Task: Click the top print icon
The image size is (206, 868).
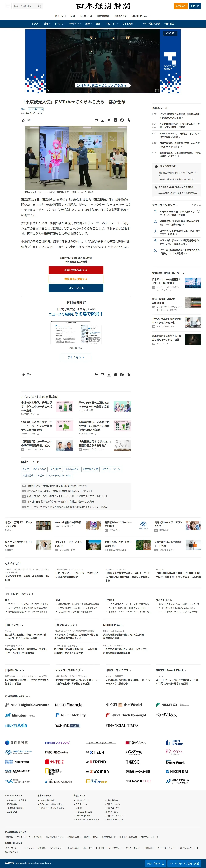Action: tap(96, 120)
